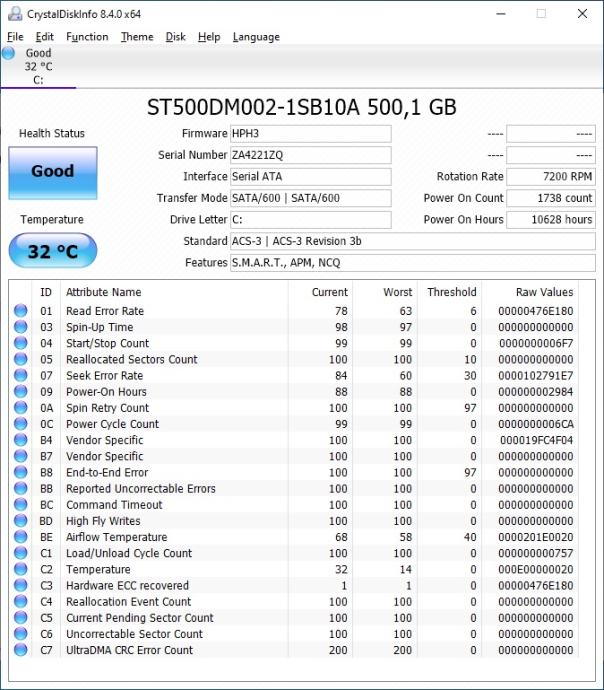Click the Serial Number field ZA4221ZQ
Screen dimensions: 604x690
tap(311, 155)
